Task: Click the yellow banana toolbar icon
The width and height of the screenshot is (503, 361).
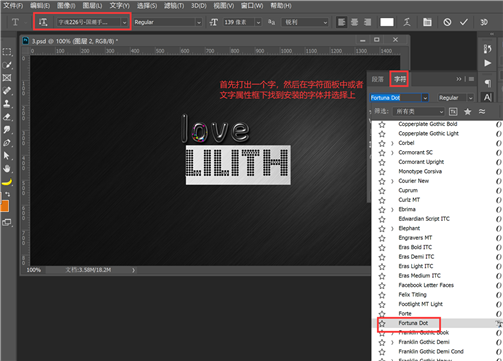Action: click(x=7, y=182)
